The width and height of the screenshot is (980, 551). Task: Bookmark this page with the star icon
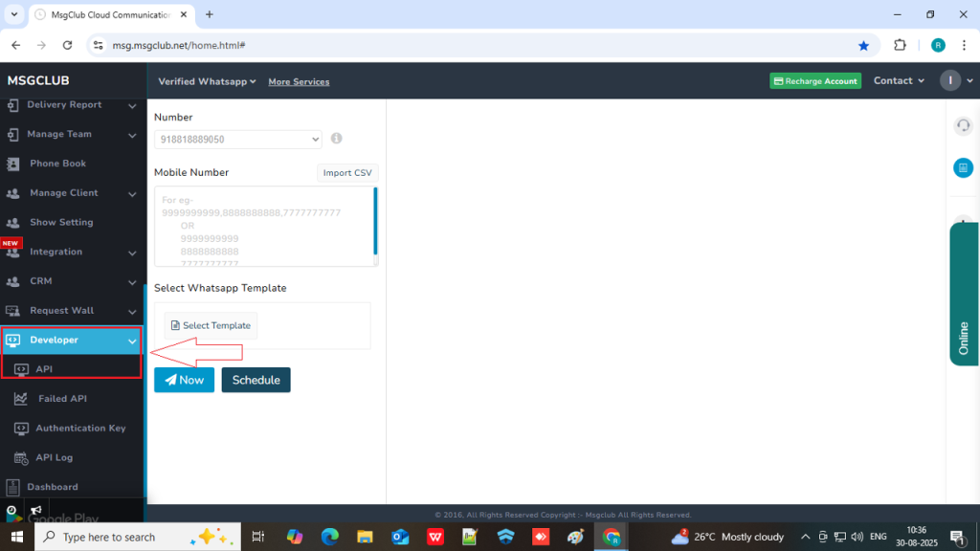point(864,46)
